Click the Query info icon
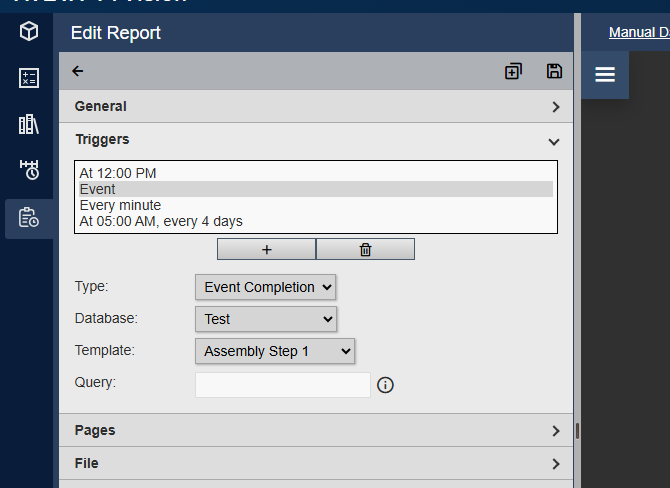670x488 pixels. point(385,385)
